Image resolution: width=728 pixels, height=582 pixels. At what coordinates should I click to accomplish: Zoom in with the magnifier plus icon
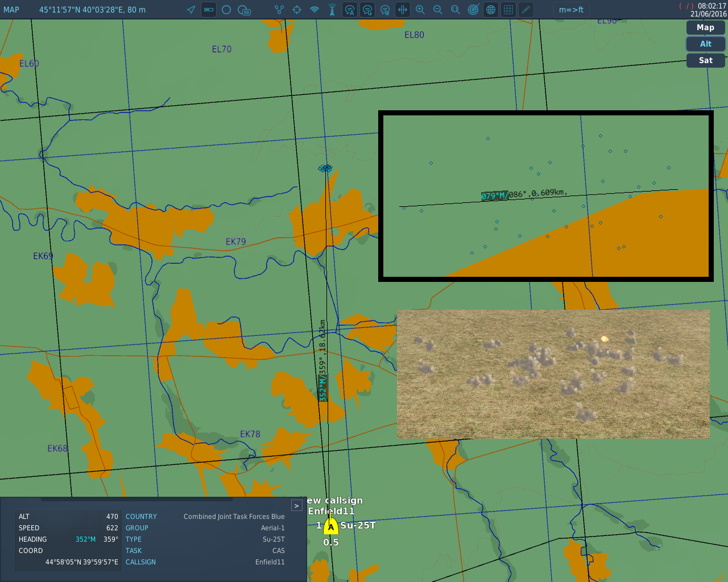(420, 10)
